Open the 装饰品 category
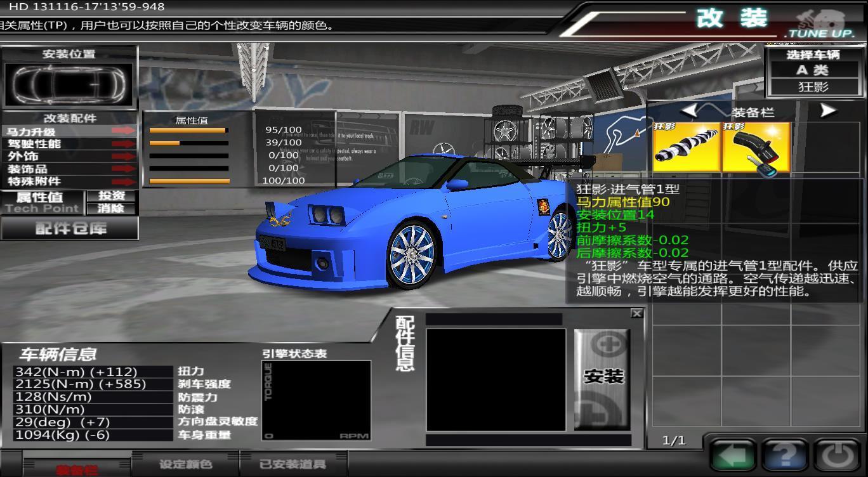 (x=70, y=169)
